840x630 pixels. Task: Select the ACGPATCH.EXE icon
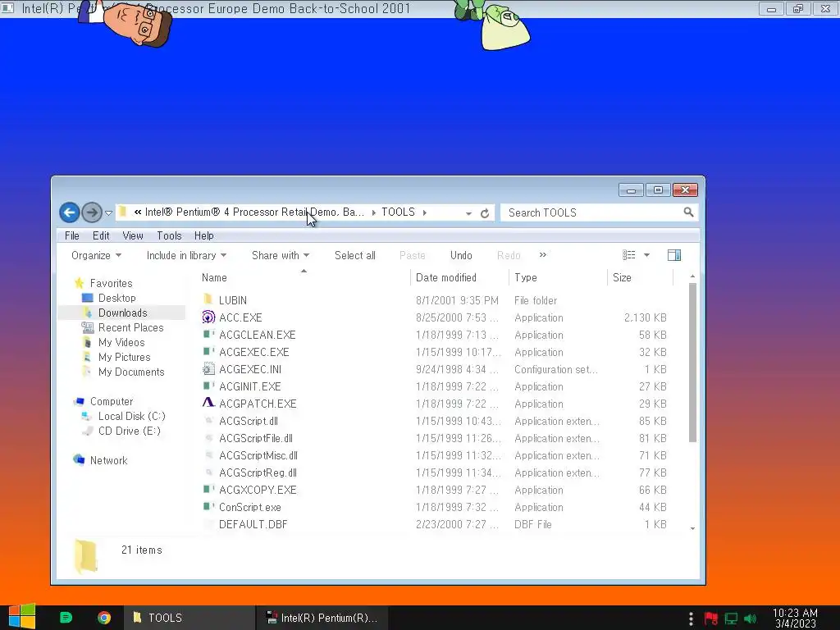click(208, 403)
